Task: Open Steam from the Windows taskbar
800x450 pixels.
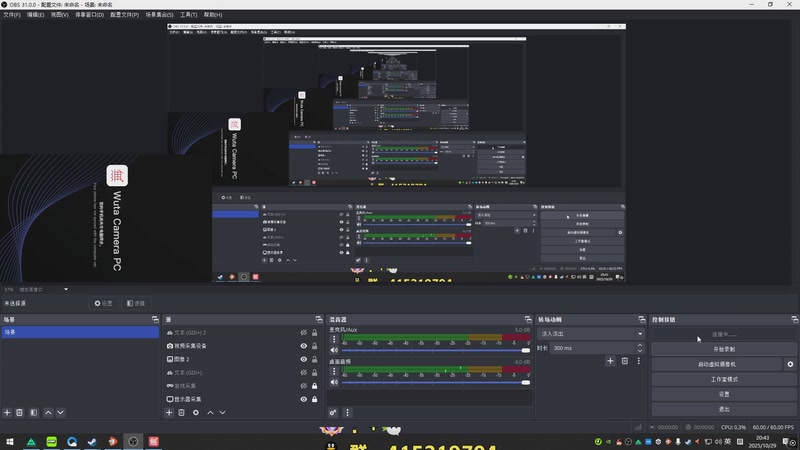Action: [x=92, y=441]
